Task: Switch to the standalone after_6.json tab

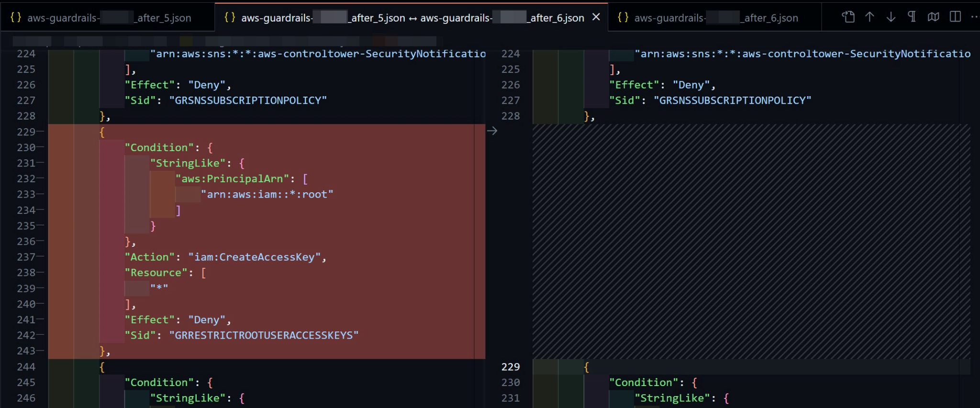Action: [x=716, y=18]
